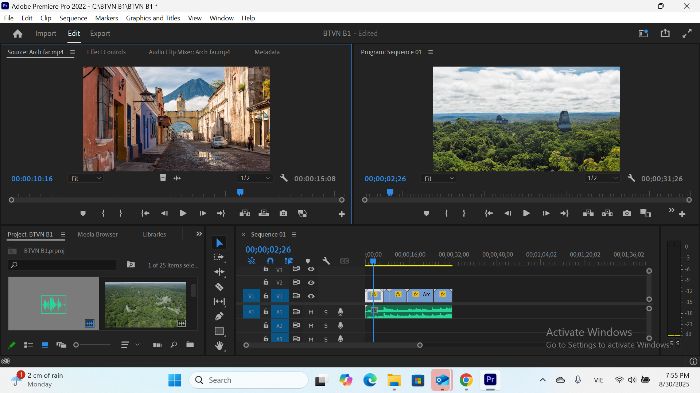Click Extract button in Program monitor
This screenshot has height=393, width=700.
tap(607, 213)
